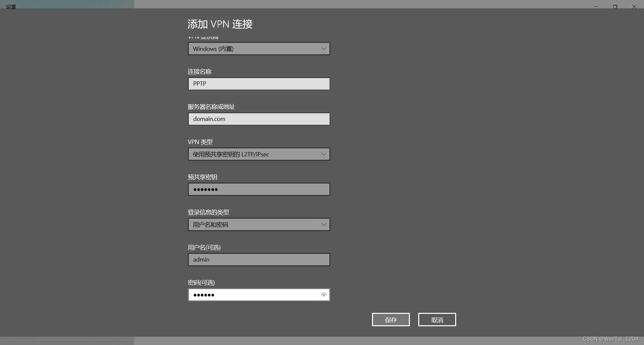Click the 登录信息的类型 dropdown chevron
Image resolution: width=644 pixels, height=345 pixels.
(323, 224)
